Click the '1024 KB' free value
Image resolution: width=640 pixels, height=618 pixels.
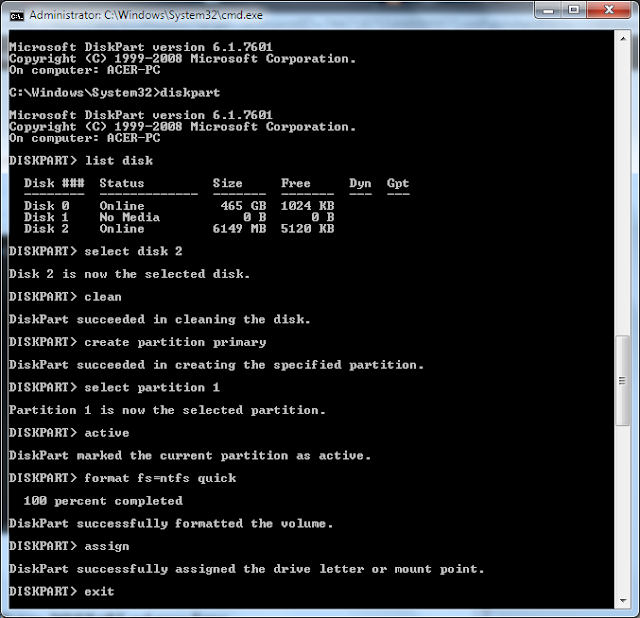[307, 206]
